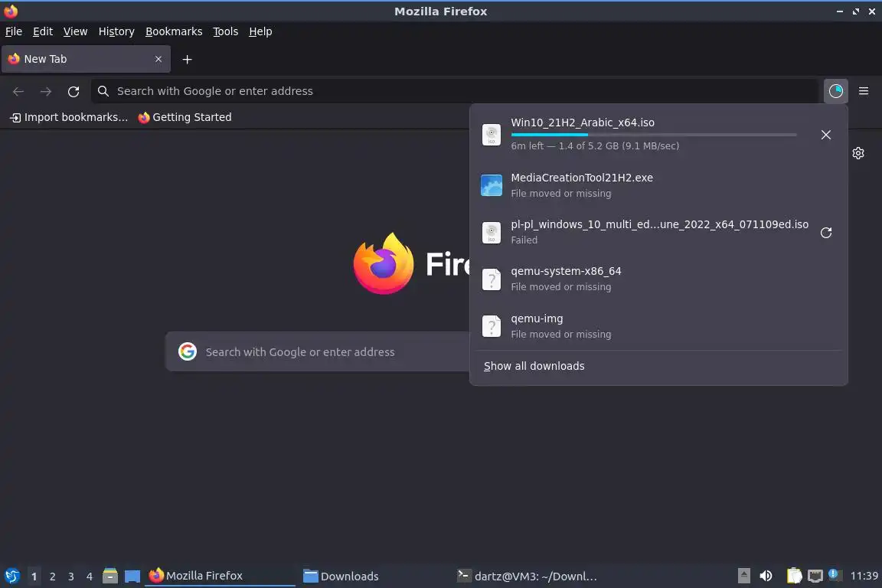Click the eject removable media tray icon
The height and width of the screenshot is (588, 882).
743,576
